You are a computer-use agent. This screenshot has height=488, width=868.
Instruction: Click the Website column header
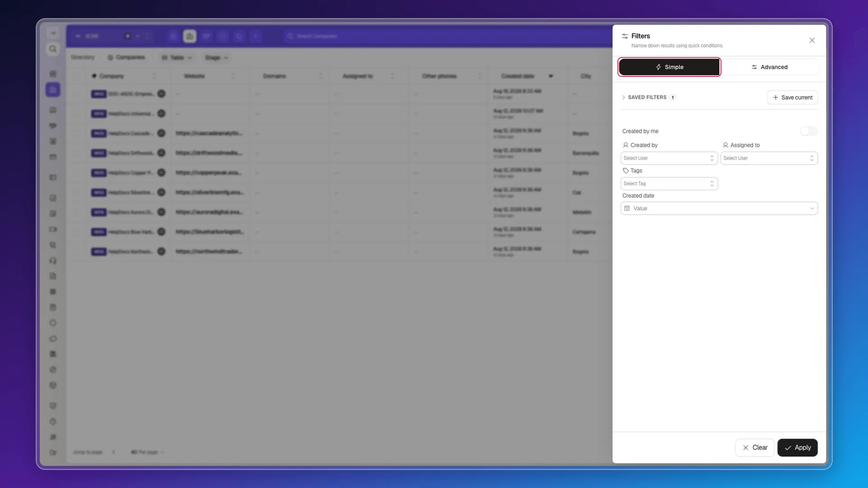[194, 76]
